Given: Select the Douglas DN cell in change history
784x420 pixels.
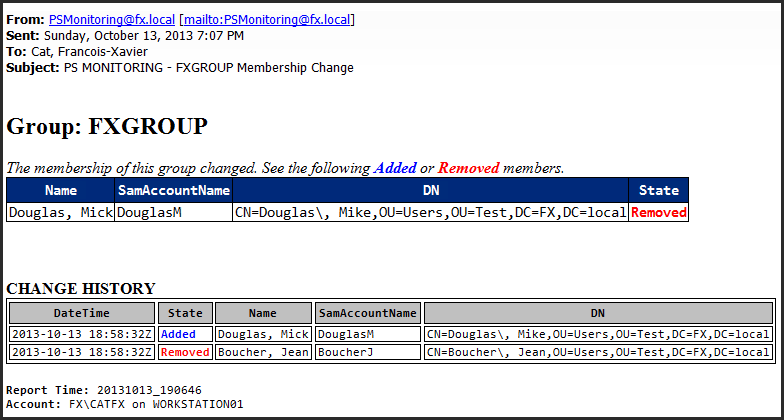Looking at the screenshot, I should (x=598, y=334).
